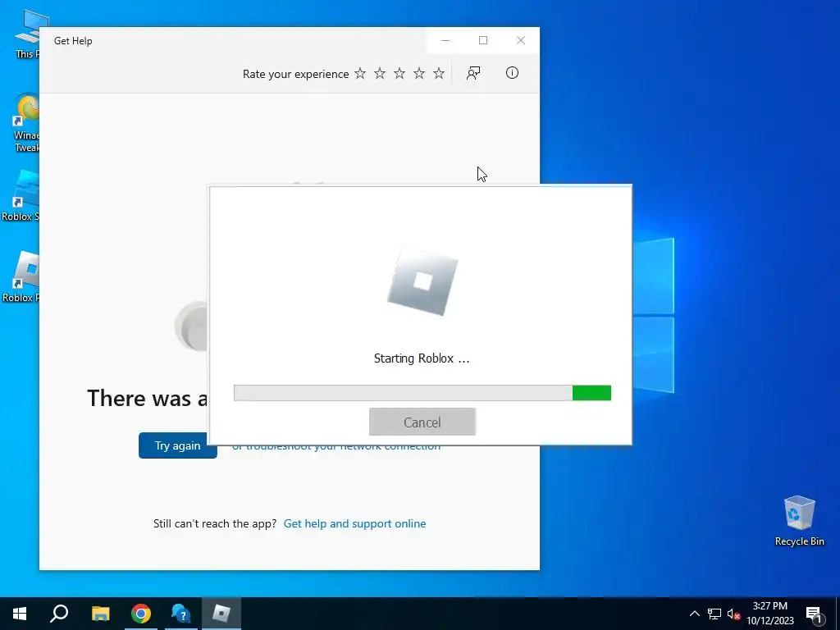840x630 pixels.
Task: Maximize the Get Help window
Action: (483, 40)
